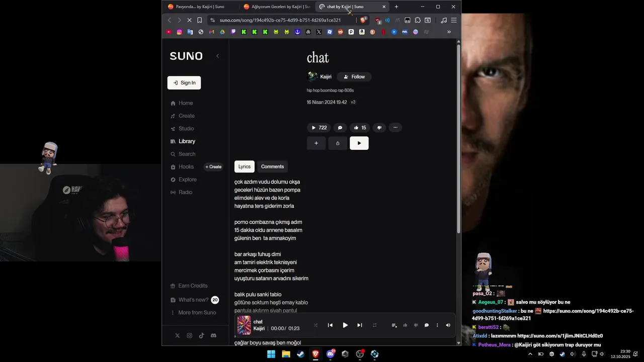Open the Brave hamburger menu
The image size is (644, 362).
(454, 20)
